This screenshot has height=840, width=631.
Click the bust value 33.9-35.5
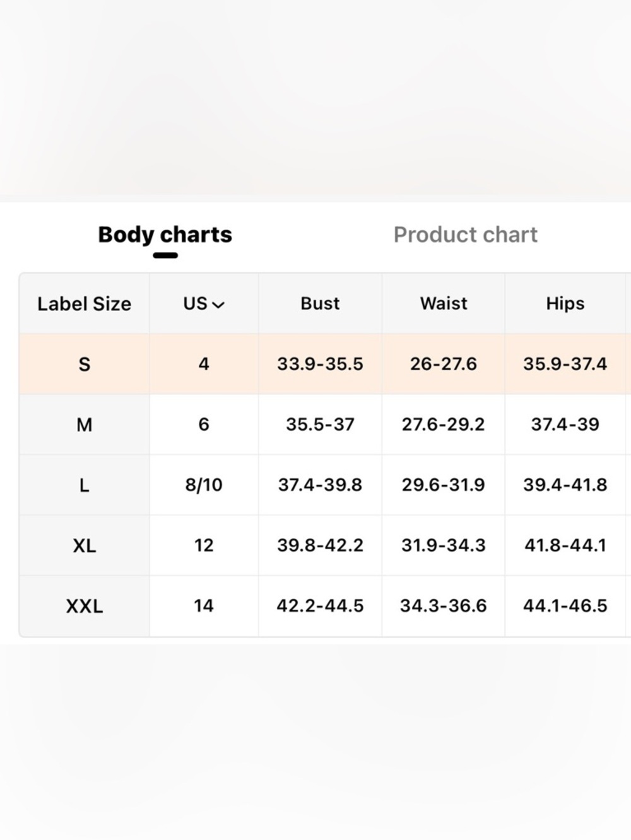320,364
